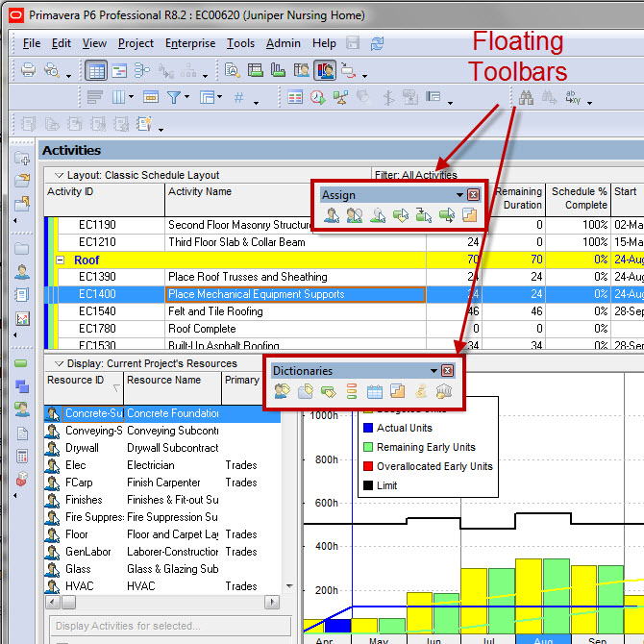644x644 pixels.
Task: Click the Refresh Data icon beside Help
Action: coord(377,43)
